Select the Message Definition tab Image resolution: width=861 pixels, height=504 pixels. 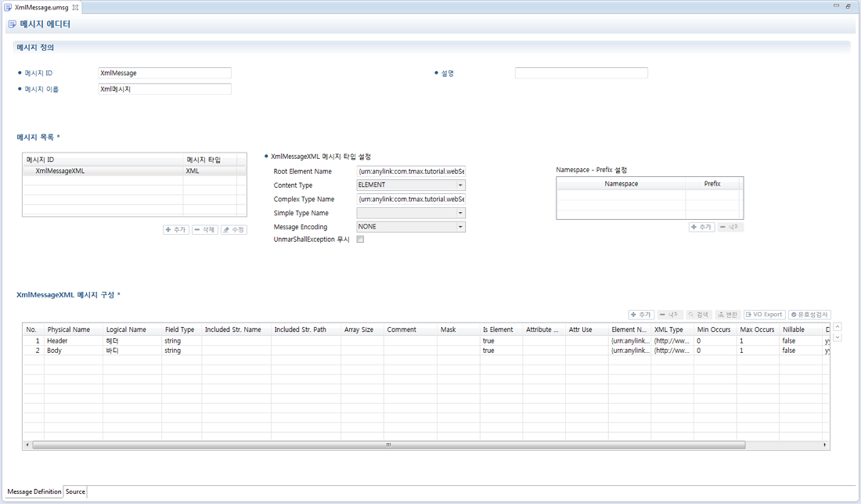coord(34,492)
